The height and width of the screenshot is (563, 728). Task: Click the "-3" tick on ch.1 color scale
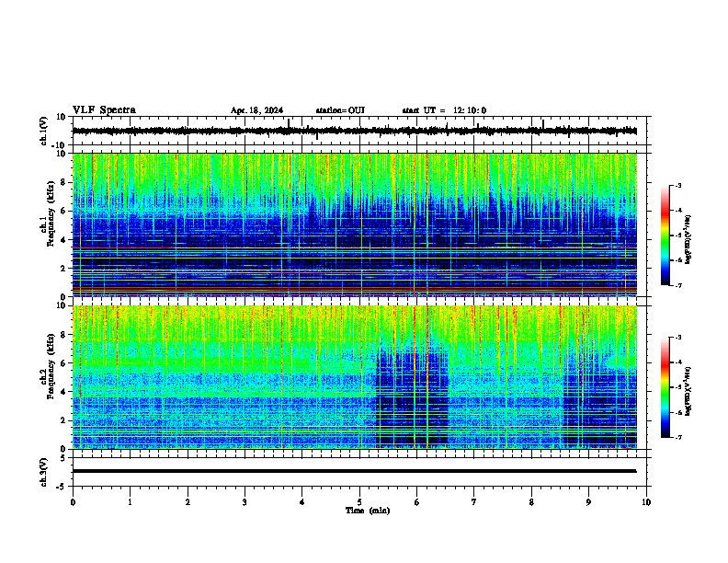tap(677, 185)
